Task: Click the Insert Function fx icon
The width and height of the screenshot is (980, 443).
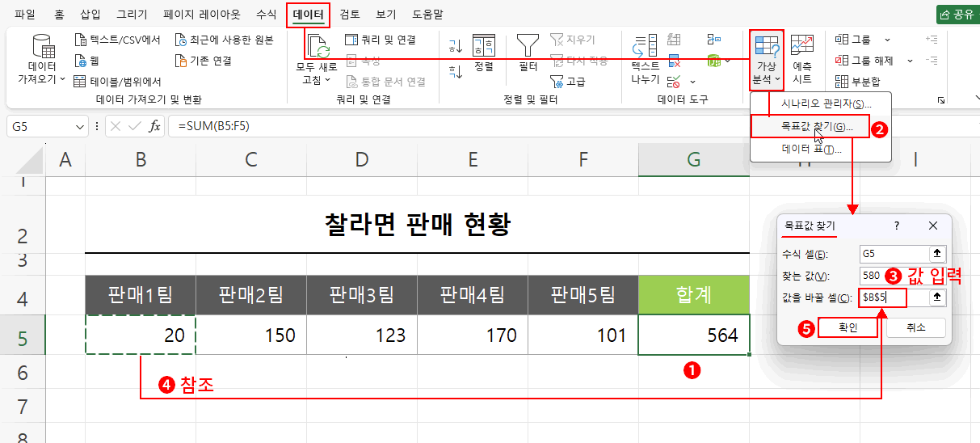Action: click(155, 126)
